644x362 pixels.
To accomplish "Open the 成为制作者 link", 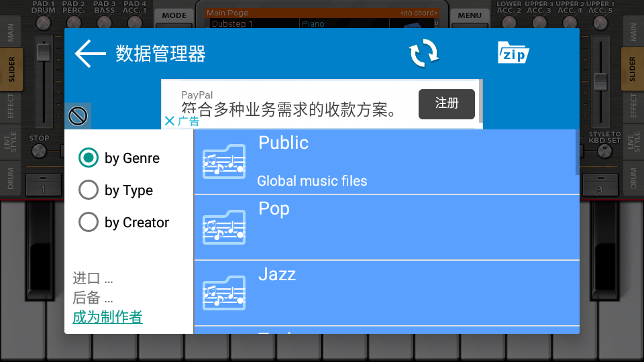I will point(107,317).
